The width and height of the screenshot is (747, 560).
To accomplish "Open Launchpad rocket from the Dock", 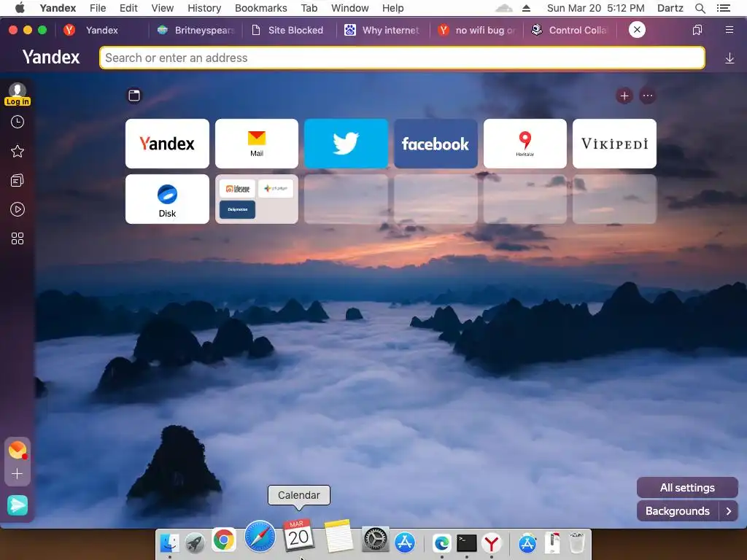I will click(x=195, y=542).
